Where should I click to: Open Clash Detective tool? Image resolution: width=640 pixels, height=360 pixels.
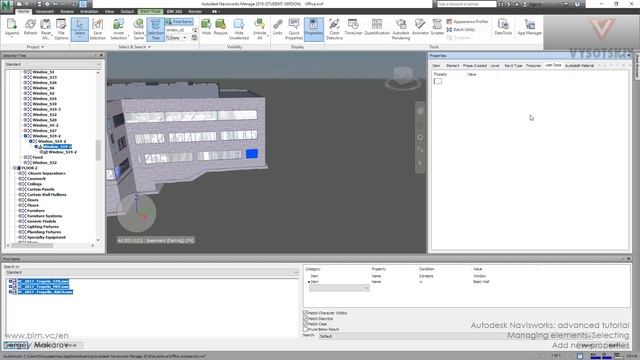pyautogui.click(x=334, y=29)
